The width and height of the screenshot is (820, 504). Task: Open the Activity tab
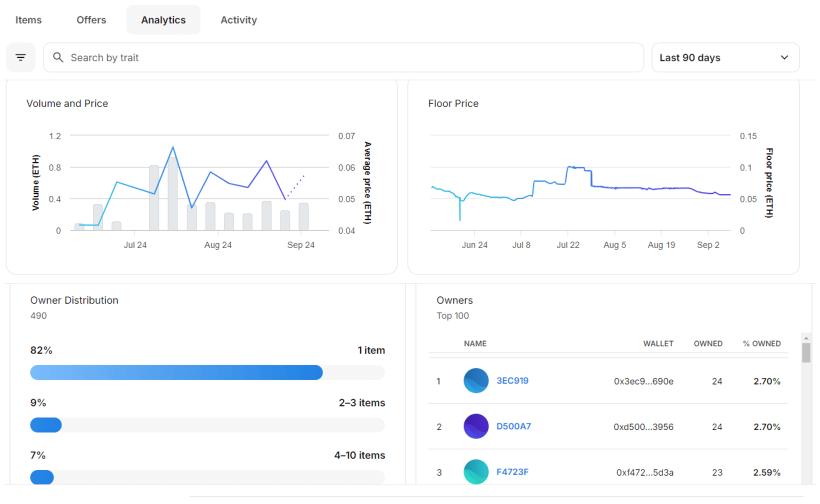pyautogui.click(x=238, y=19)
